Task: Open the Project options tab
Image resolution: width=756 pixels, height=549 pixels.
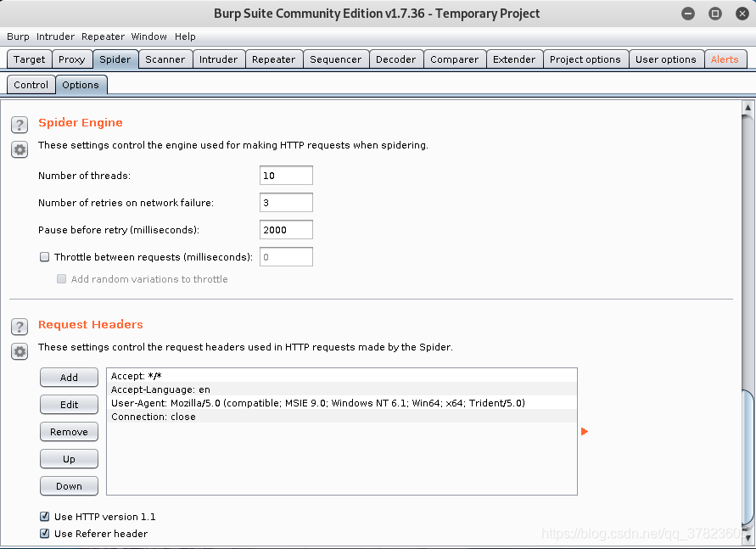Action: (585, 59)
